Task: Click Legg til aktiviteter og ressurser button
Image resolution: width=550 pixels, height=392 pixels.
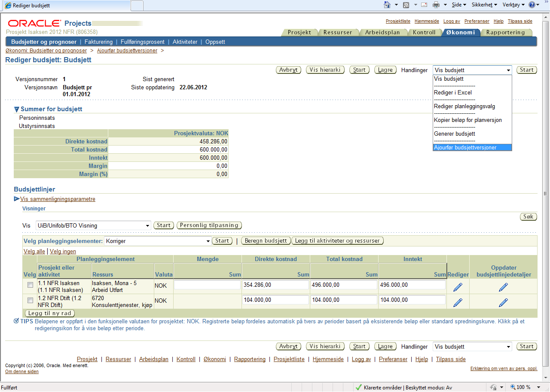Action: 338,241
